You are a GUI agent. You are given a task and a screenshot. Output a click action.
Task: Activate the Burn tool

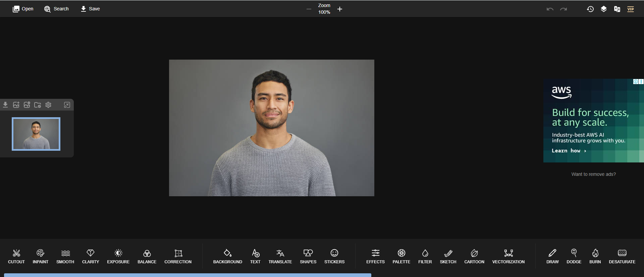(595, 257)
